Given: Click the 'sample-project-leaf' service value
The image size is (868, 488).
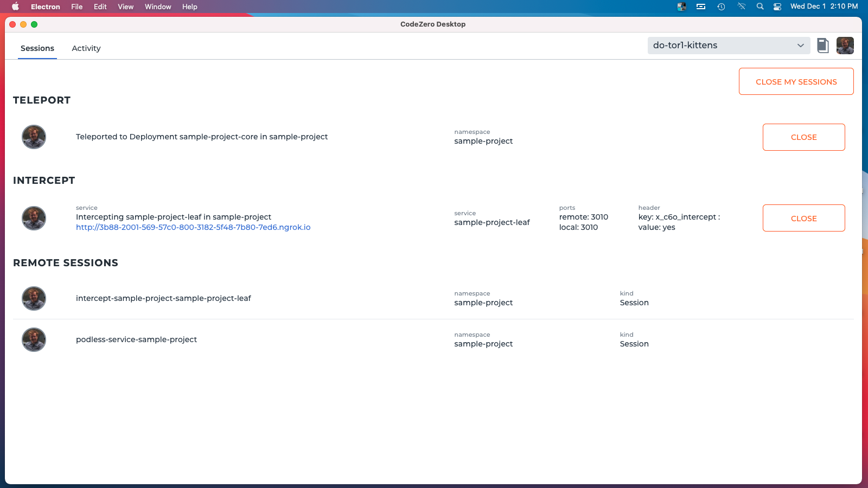Looking at the screenshot, I should [x=492, y=222].
